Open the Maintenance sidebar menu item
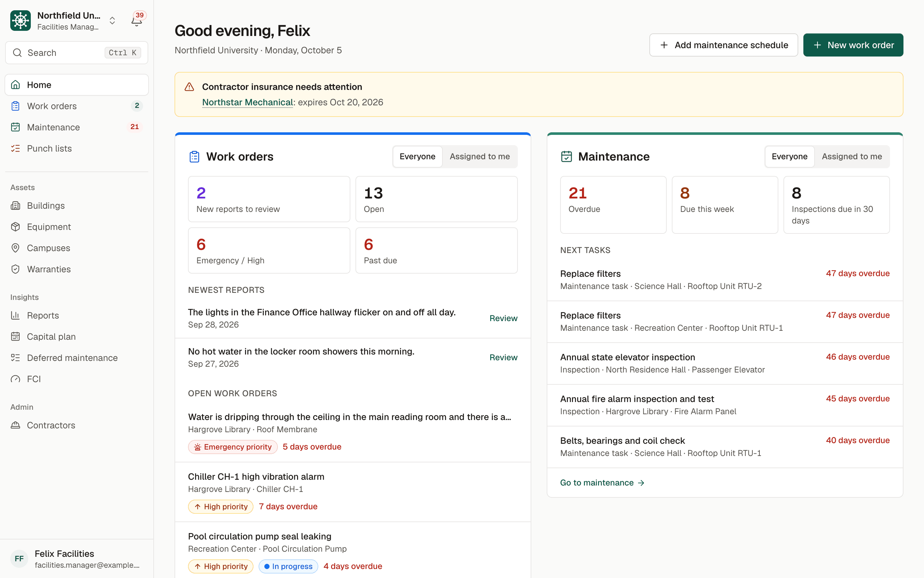924x578 pixels. (x=77, y=127)
